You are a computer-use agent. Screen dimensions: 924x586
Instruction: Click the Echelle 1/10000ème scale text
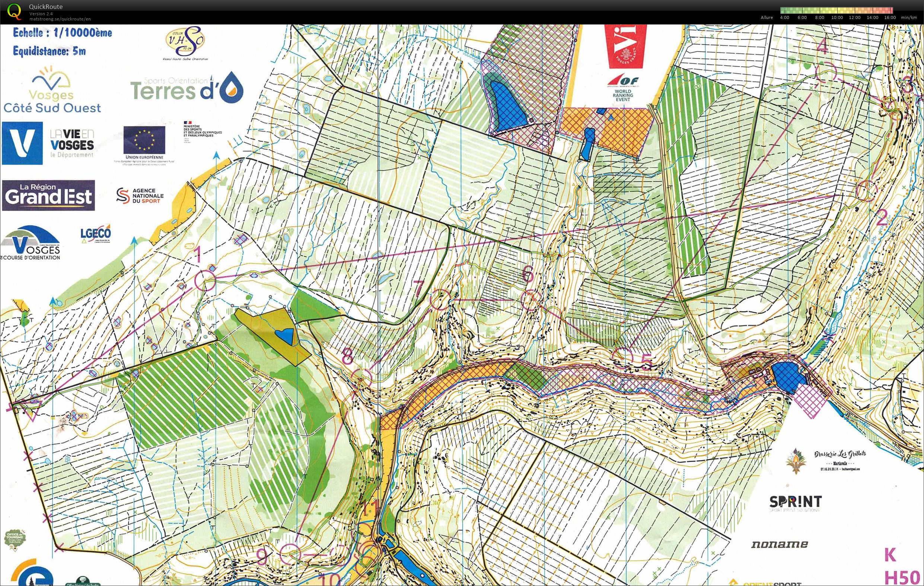62,33
